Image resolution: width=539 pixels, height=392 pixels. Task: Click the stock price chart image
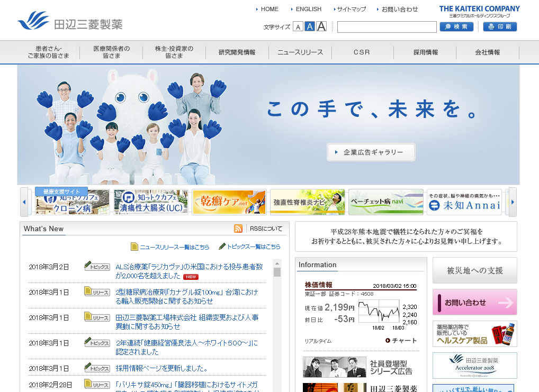379,311
